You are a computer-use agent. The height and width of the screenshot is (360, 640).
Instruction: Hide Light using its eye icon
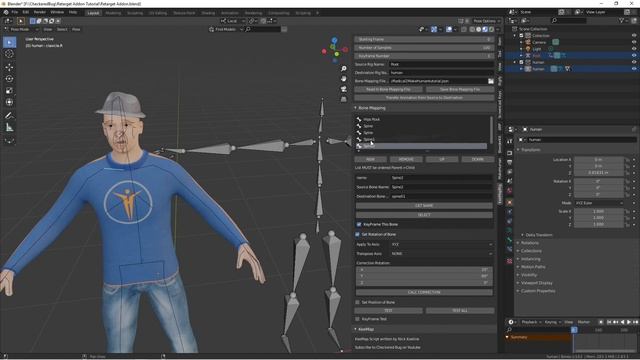pos(634,49)
